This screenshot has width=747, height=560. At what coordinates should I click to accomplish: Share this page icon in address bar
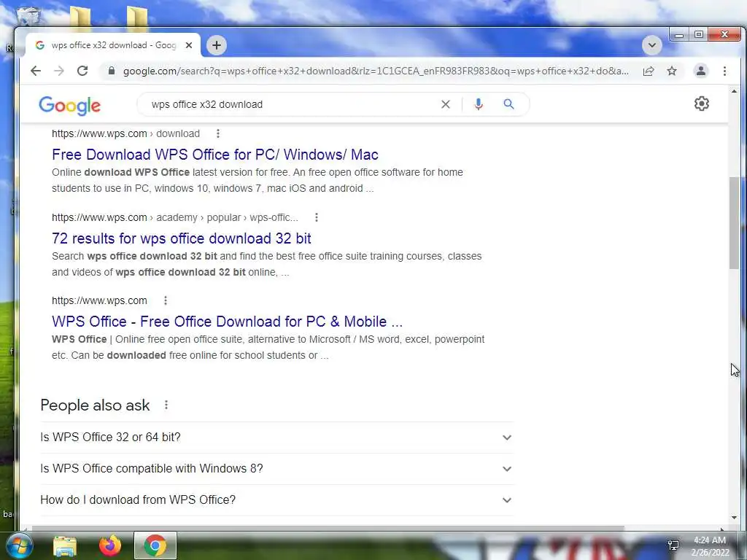click(649, 71)
